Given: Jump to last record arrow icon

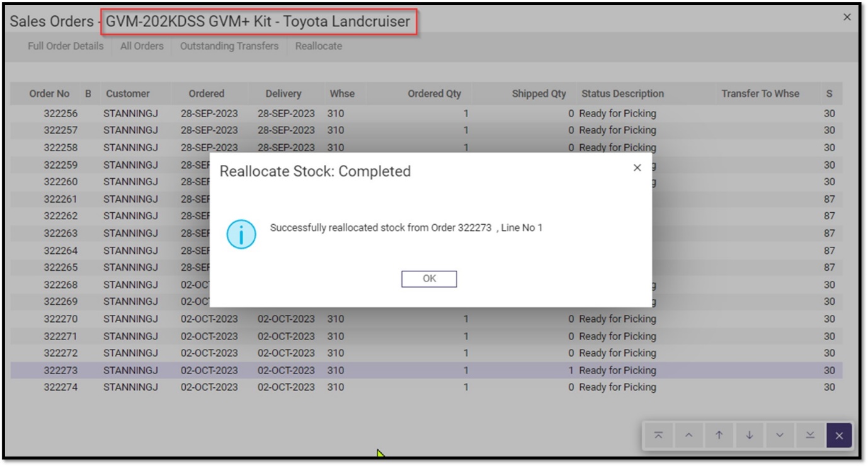Looking at the screenshot, I should 810,436.
